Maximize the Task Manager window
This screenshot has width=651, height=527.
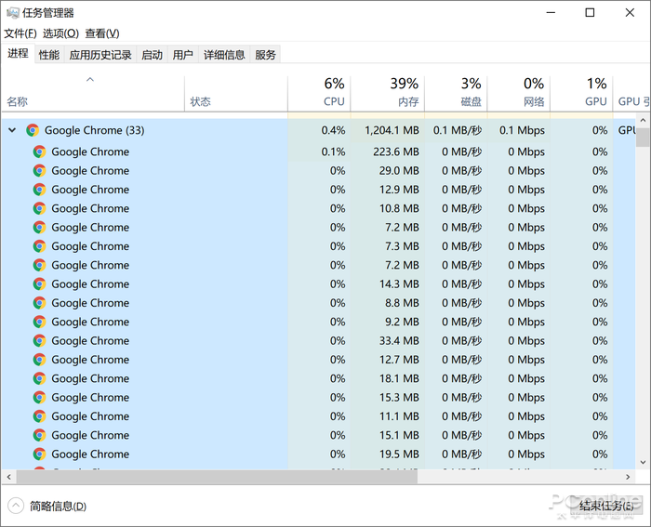(590, 12)
